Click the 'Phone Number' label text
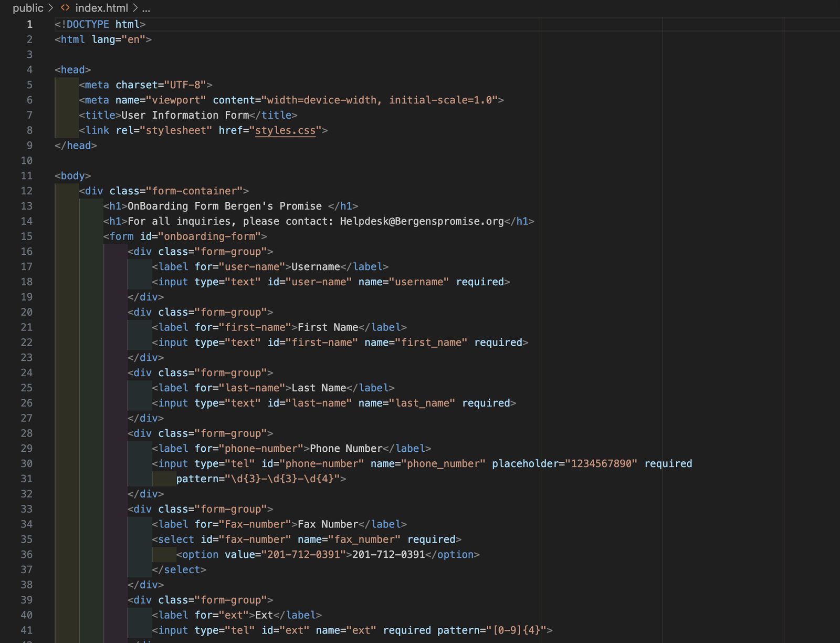Screen dimensions: 840x643 346,448
